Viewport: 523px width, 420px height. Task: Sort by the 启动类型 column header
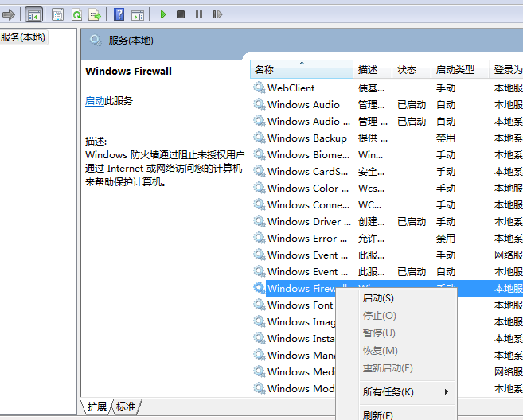pyautogui.click(x=460, y=70)
